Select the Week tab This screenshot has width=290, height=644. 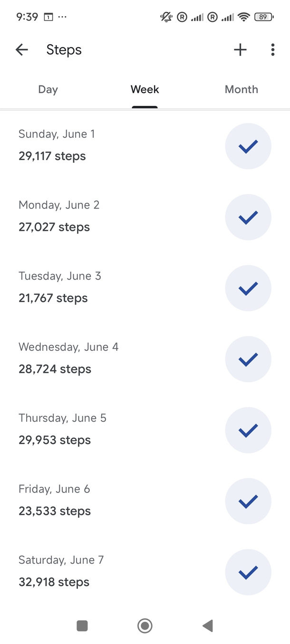click(x=145, y=90)
